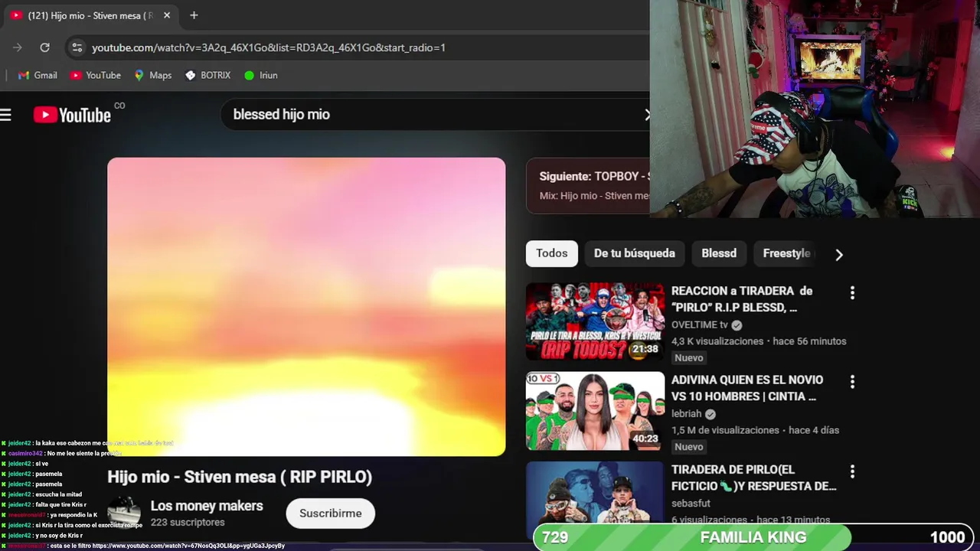Click the browser address bar URL
Viewport: 980px width, 551px height.
click(x=269, y=47)
